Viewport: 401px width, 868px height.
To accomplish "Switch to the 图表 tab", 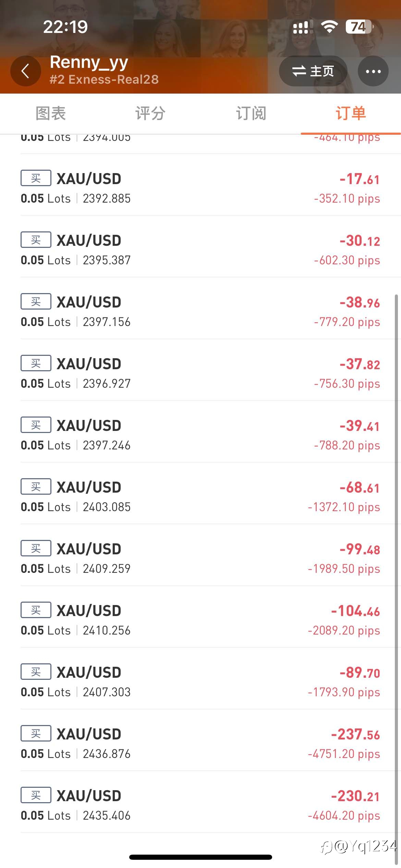I will tap(51, 113).
